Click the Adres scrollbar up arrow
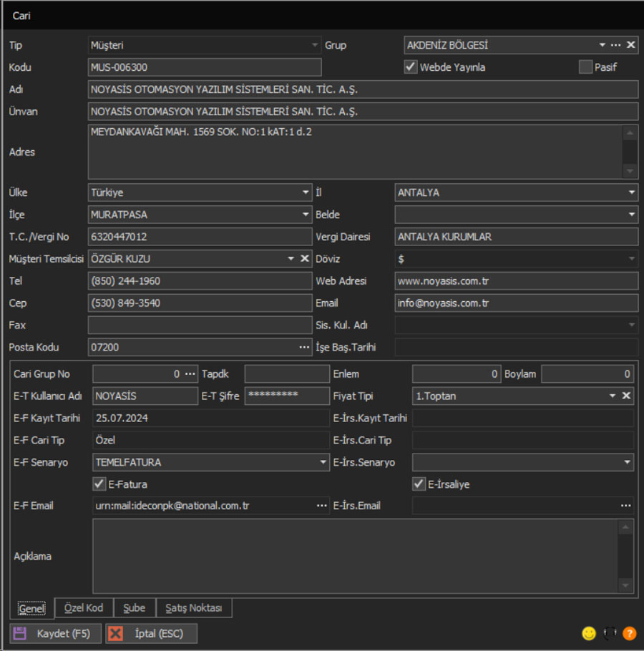The height and width of the screenshot is (651, 644). pyautogui.click(x=630, y=133)
